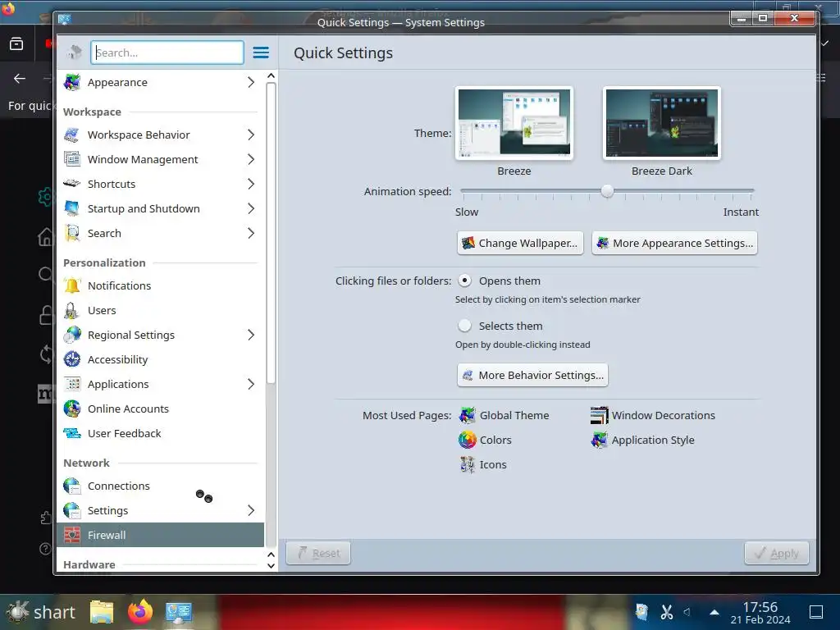The width and height of the screenshot is (840, 630).
Task: Open the Firewall settings entry
Action: point(160,535)
